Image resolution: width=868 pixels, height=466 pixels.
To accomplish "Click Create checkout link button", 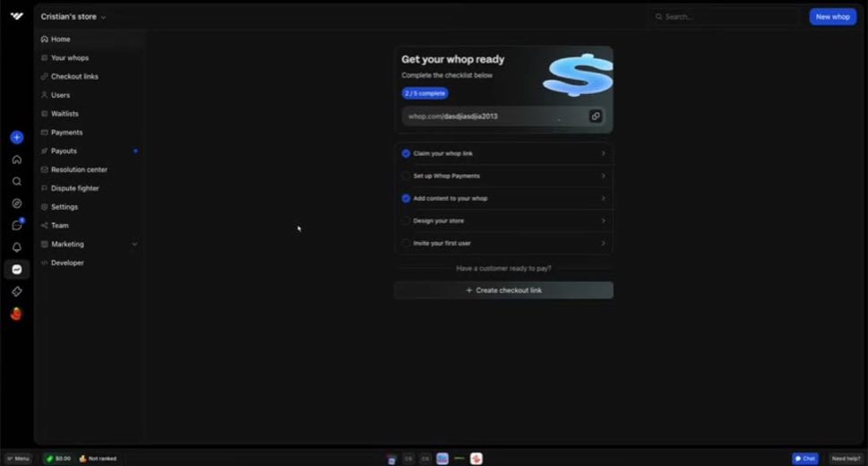I will pos(503,290).
